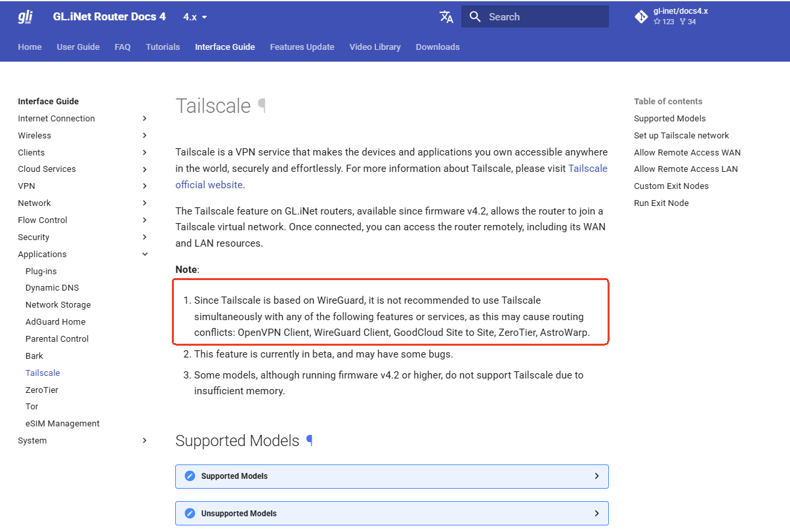Image resolution: width=790 pixels, height=532 pixels.
Task: Open the Downloads tab
Action: (438, 47)
